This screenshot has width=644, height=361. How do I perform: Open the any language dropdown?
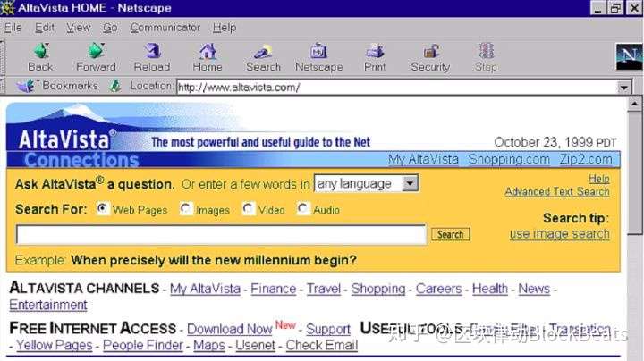[x=366, y=183]
